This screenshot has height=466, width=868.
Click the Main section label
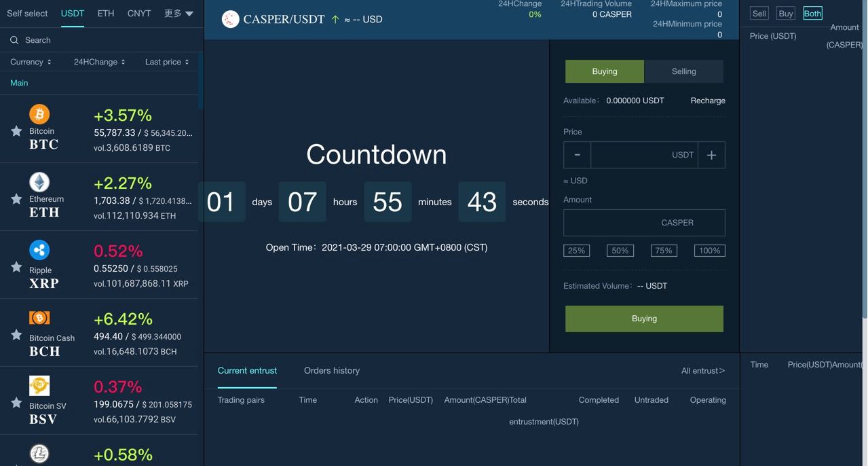[x=19, y=83]
